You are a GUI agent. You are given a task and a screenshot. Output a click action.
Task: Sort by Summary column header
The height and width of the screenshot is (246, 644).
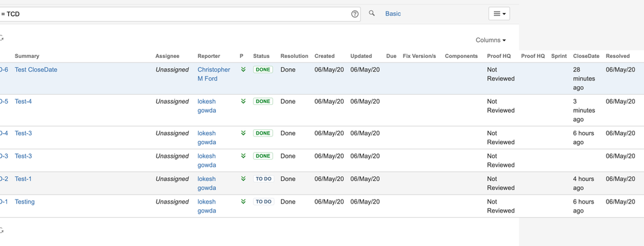tap(26, 56)
